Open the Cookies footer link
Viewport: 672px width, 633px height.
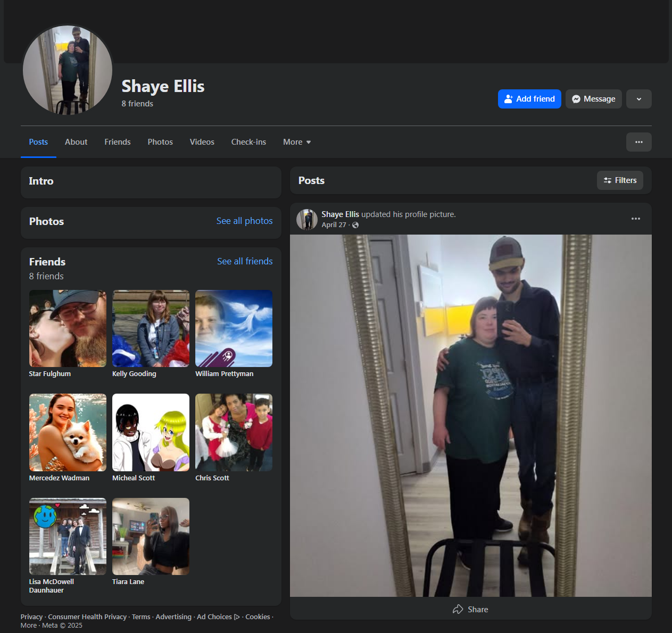258,617
